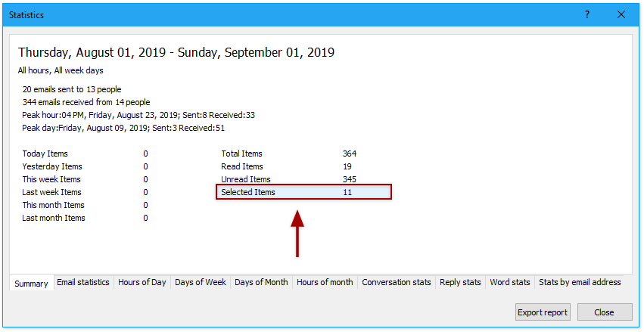Open the Hours of Day tab
The width and height of the screenshot is (644, 332).
142,282
